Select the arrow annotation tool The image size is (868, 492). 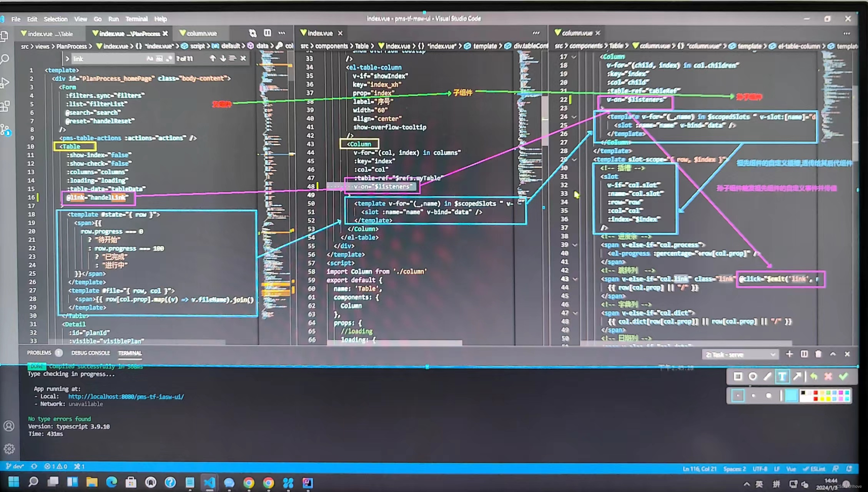click(x=797, y=377)
